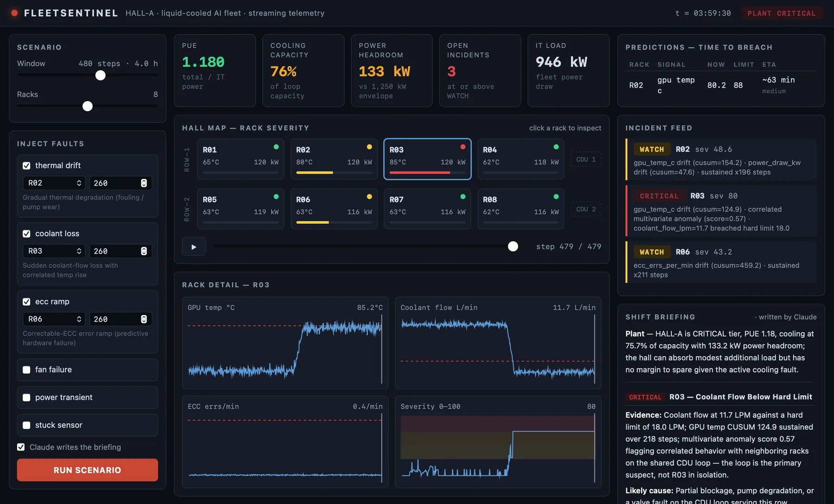This screenshot has width=834, height=504.
Task: Open the R02 WATCH incident entry
Action: coord(721,160)
